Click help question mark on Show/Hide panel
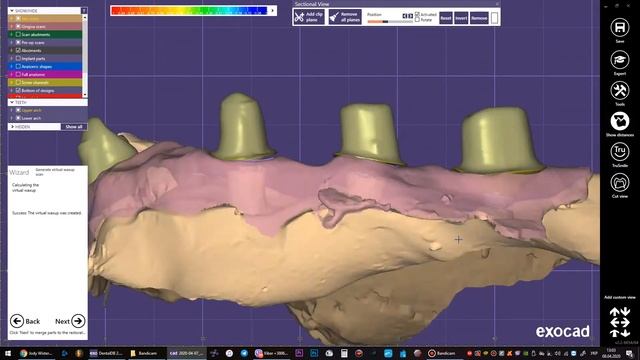The image size is (640, 360). coord(84,11)
